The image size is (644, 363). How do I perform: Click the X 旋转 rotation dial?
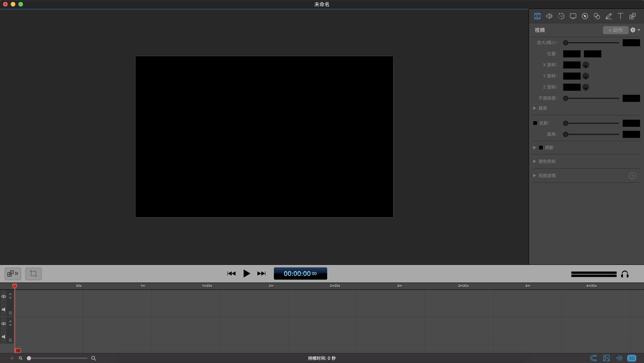(x=586, y=65)
